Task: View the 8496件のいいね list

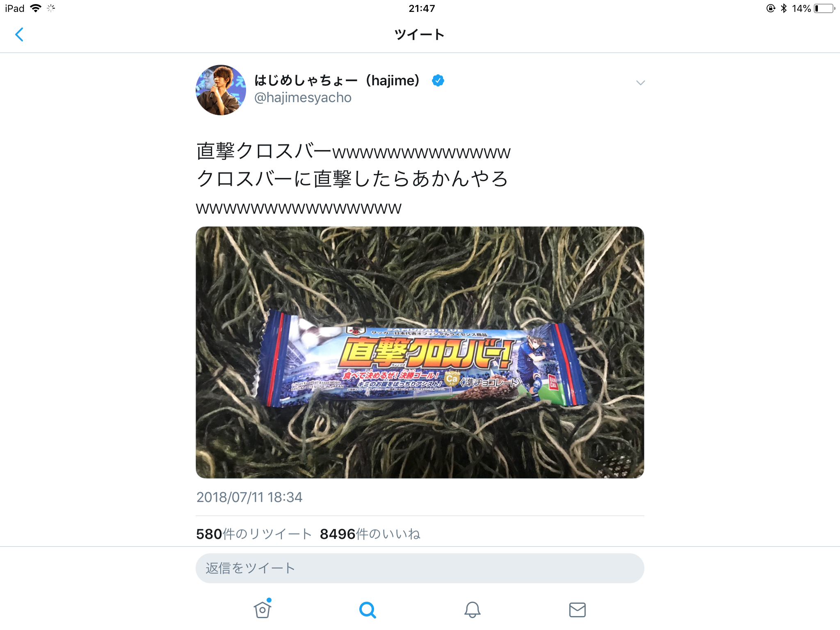Action: (x=370, y=534)
